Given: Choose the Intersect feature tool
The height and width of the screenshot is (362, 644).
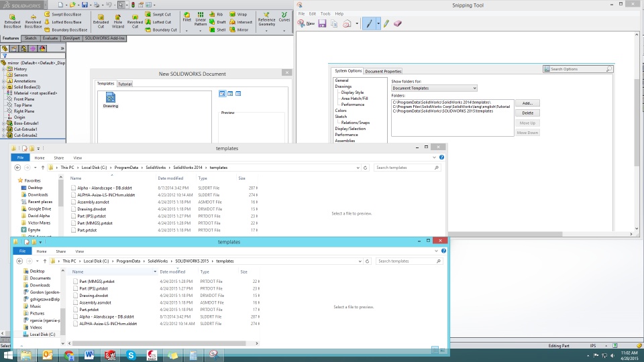Looking at the screenshot, I should (241, 22).
